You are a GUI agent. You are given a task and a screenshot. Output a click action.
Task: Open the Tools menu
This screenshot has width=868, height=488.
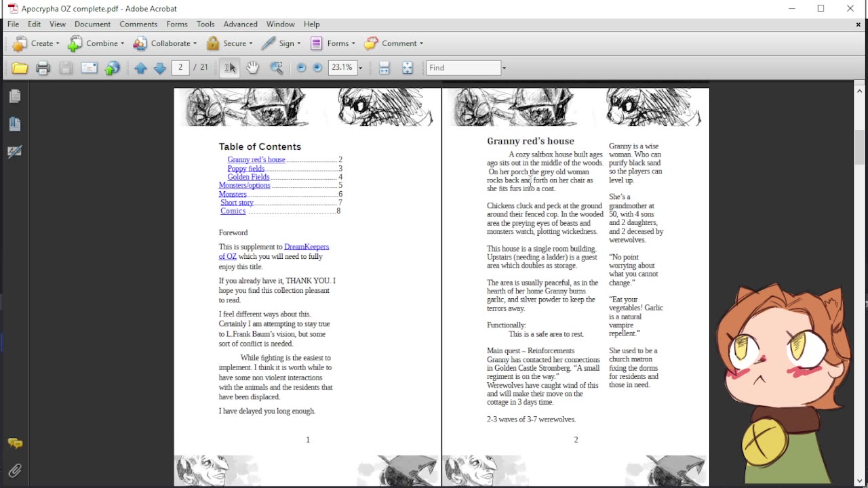pos(205,24)
